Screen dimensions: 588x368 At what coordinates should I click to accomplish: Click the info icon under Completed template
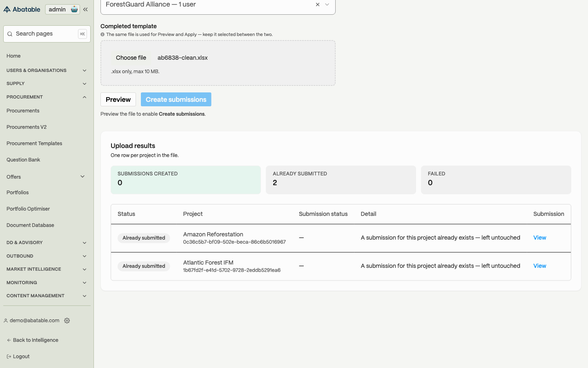(x=102, y=34)
